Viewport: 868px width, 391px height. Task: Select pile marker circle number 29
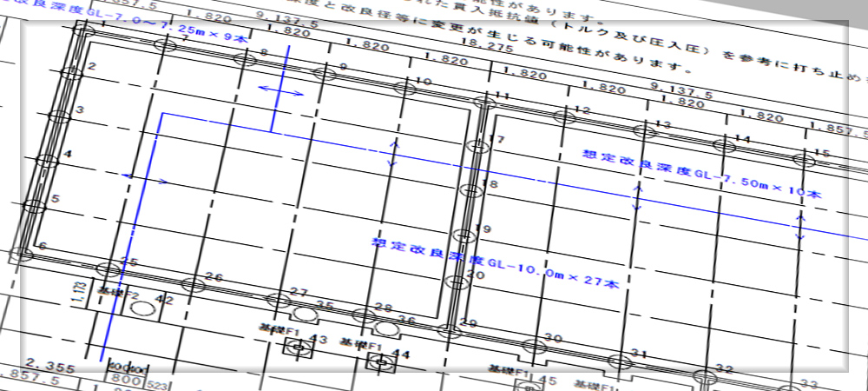(x=449, y=331)
